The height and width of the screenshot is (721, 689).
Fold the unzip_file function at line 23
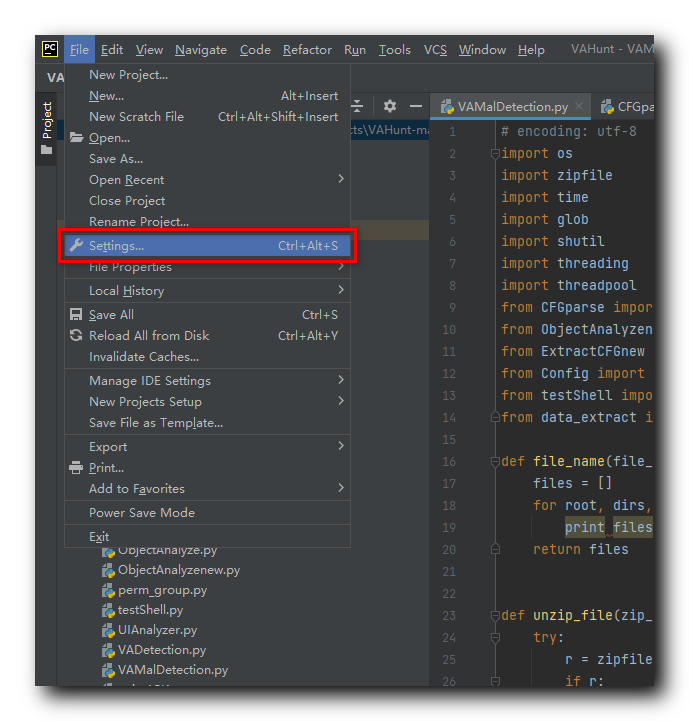tap(495, 616)
